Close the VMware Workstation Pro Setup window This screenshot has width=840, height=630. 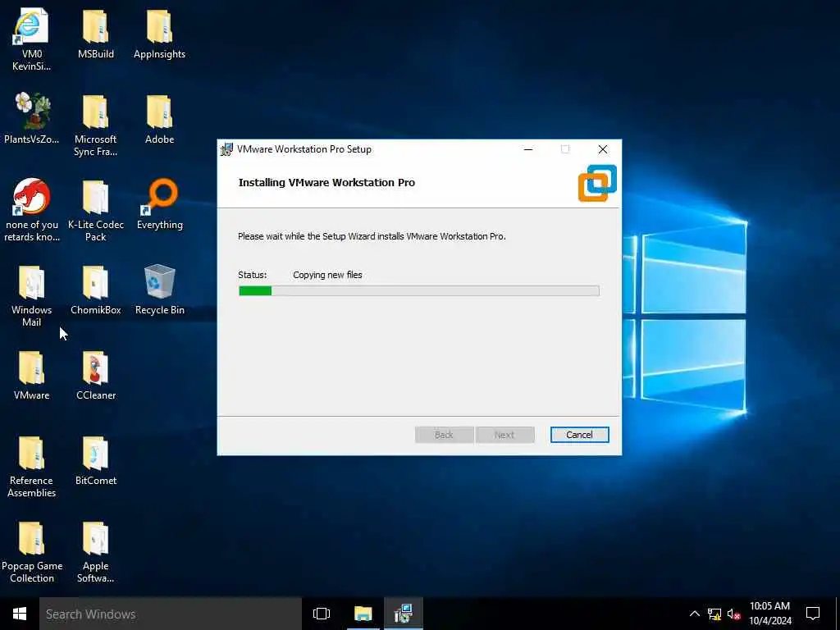point(603,149)
